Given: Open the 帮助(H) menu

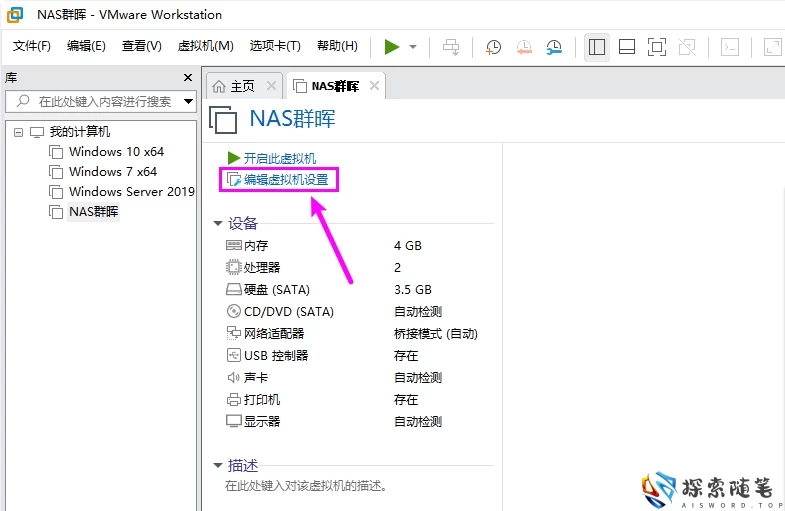Looking at the screenshot, I should pyautogui.click(x=337, y=46).
